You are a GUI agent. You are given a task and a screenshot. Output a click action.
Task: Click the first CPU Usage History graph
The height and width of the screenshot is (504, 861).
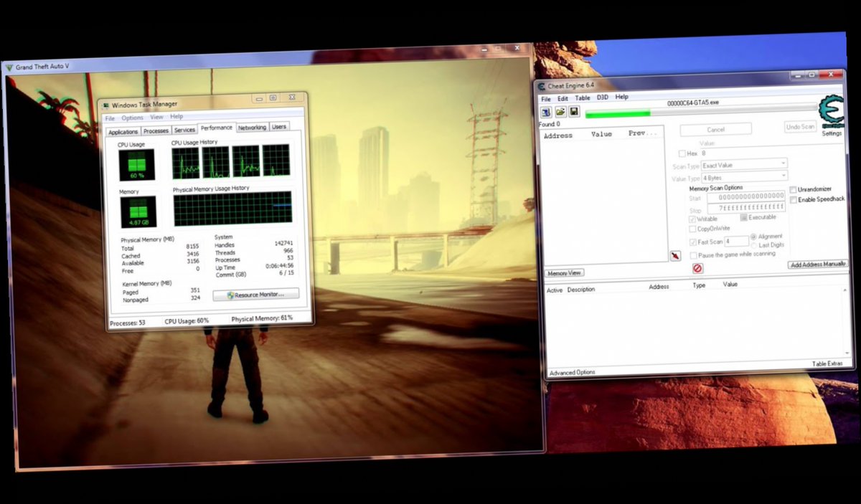186,163
